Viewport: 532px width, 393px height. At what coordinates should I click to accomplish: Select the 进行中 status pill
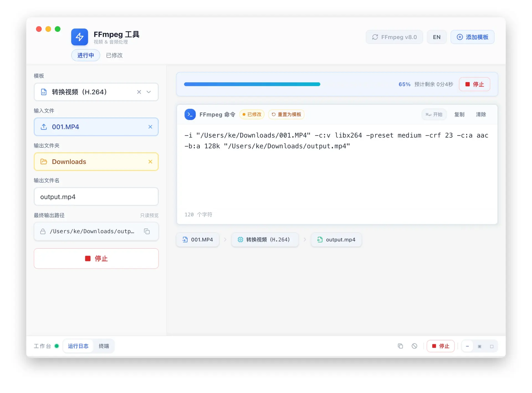click(x=86, y=55)
